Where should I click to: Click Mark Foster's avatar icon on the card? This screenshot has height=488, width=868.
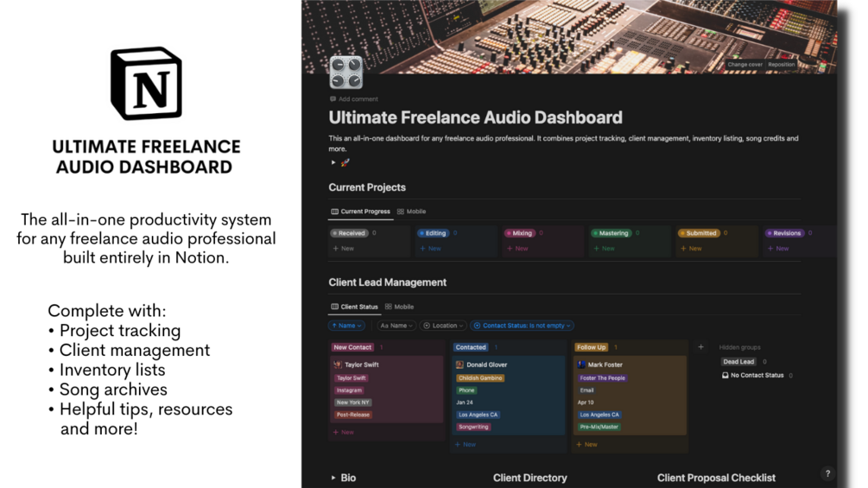click(x=581, y=364)
